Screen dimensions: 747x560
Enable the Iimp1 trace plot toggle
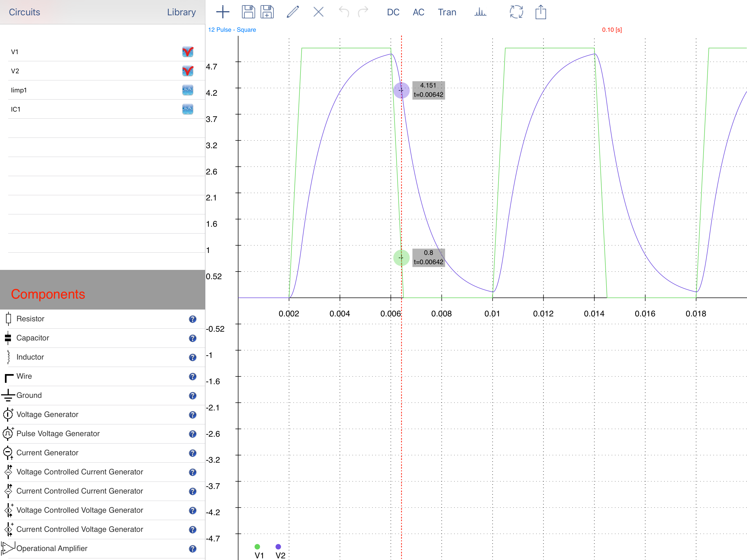pyautogui.click(x=188, y=90)
